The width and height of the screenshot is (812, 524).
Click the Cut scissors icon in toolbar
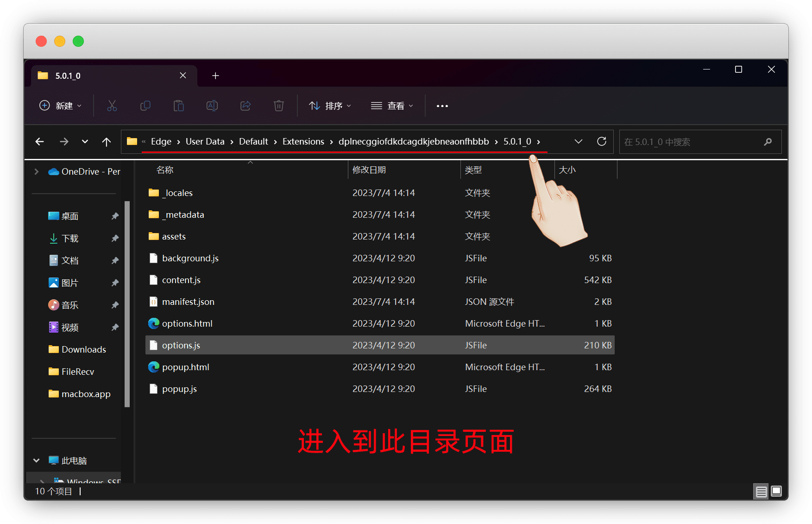click(x=112, y=106)
